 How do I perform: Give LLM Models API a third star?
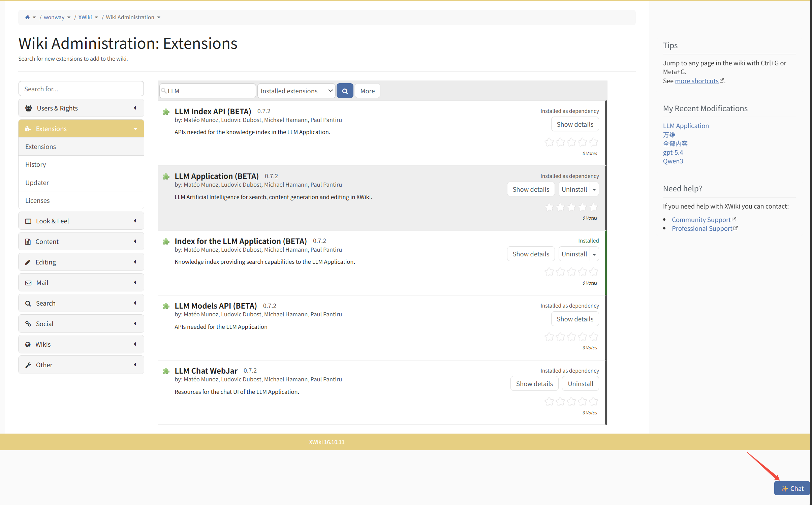[571, 337]
